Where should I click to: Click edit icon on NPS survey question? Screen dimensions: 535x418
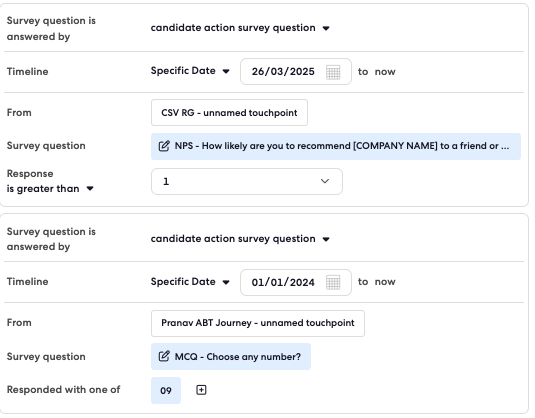click(164, 146)
